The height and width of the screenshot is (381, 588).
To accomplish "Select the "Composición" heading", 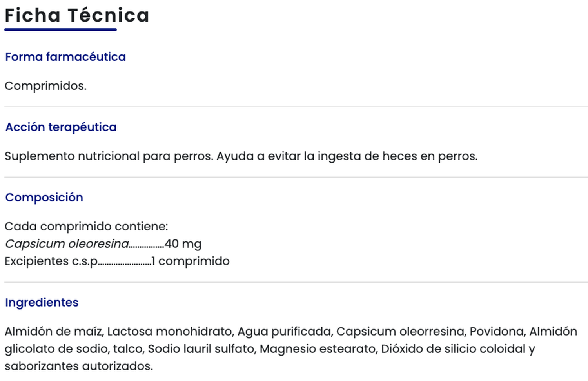I will [44, 197].
